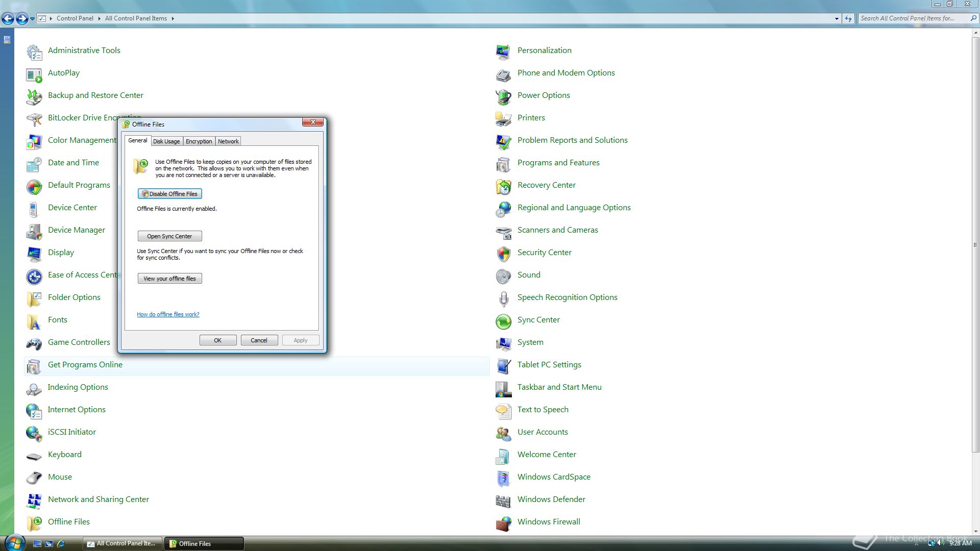Viewport: 980px width, 551px height.
Task: Expand the arrow after Control Panel breadcrumb
Action: point(99,18)
